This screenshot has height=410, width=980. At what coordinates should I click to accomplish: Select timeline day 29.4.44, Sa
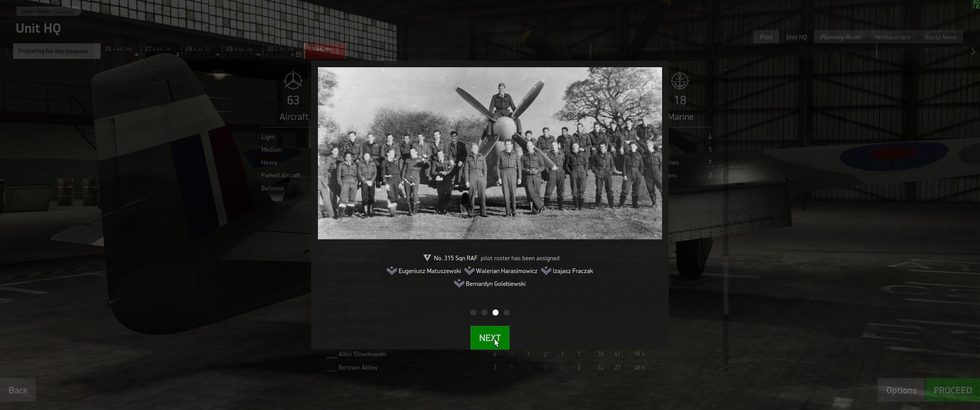242,51
